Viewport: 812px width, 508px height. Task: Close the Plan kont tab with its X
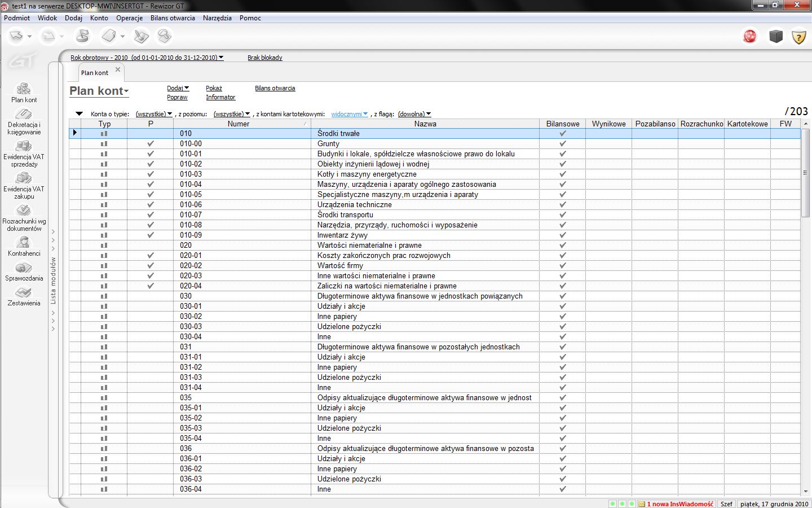(118, 69)
